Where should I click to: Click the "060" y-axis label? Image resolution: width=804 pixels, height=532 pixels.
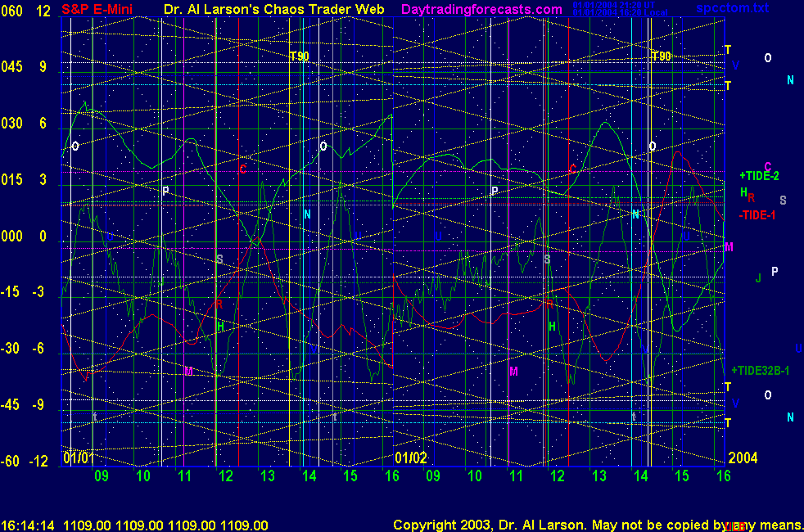pyautogui.click(x=11, y=11)
